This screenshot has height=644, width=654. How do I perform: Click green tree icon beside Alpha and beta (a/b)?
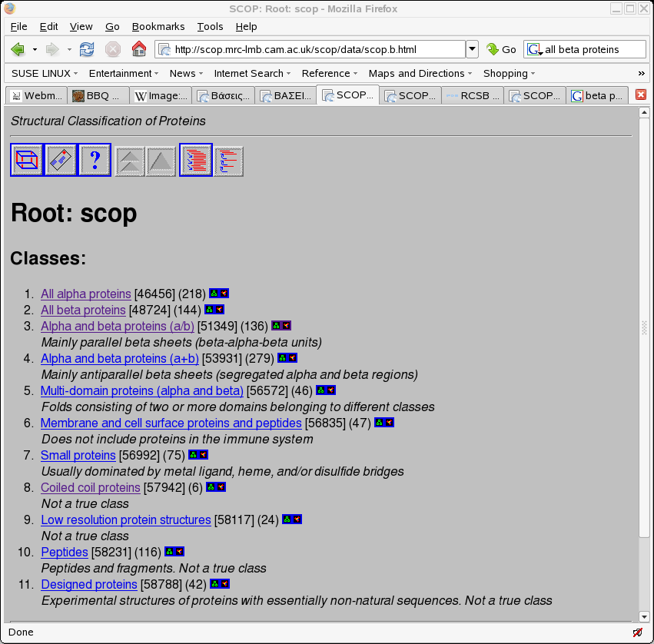pos(276,326)
